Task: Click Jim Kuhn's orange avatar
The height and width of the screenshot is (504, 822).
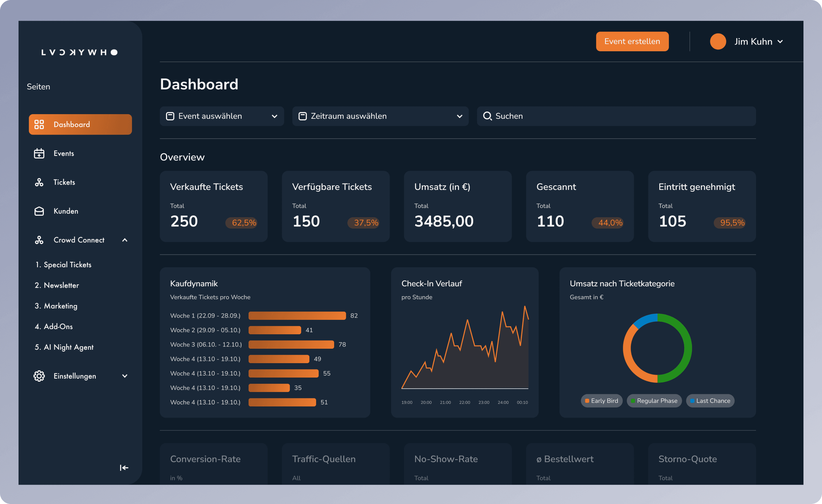Action: 718,42
